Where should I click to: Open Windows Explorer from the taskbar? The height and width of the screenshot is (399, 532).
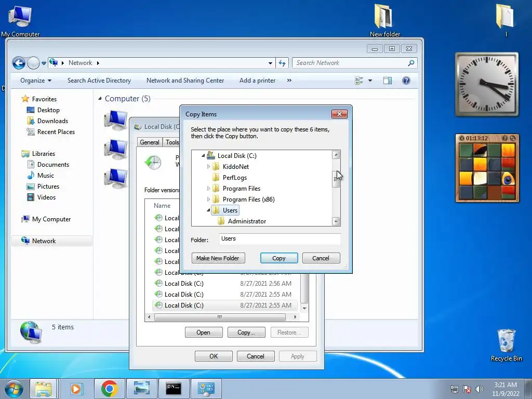[x=44, y=389]
